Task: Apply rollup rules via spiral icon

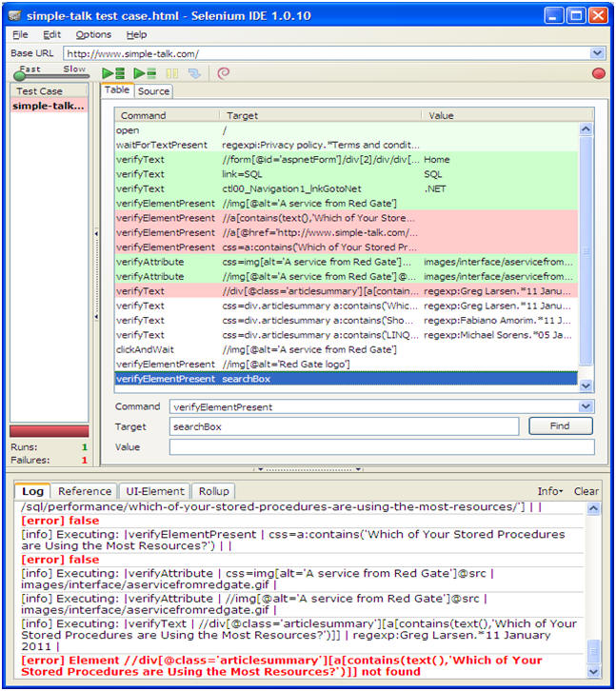Action: [x=224, y=73]
